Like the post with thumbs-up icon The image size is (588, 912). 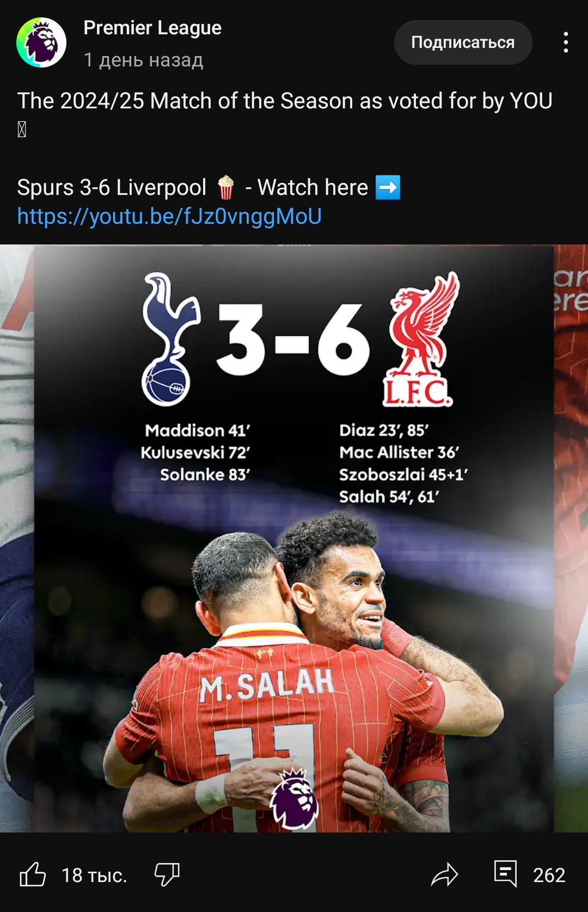33,874
